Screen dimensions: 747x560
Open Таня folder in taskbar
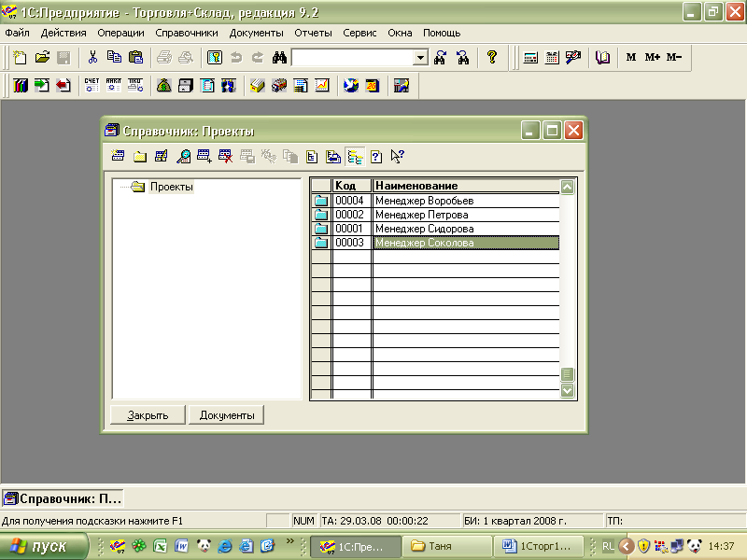447,546
